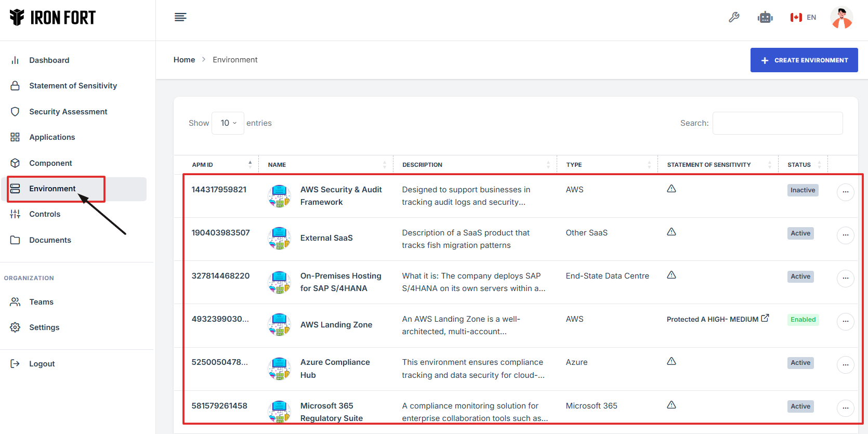
Task: Open the user avatar profile menu
Action: click(841, 17)
